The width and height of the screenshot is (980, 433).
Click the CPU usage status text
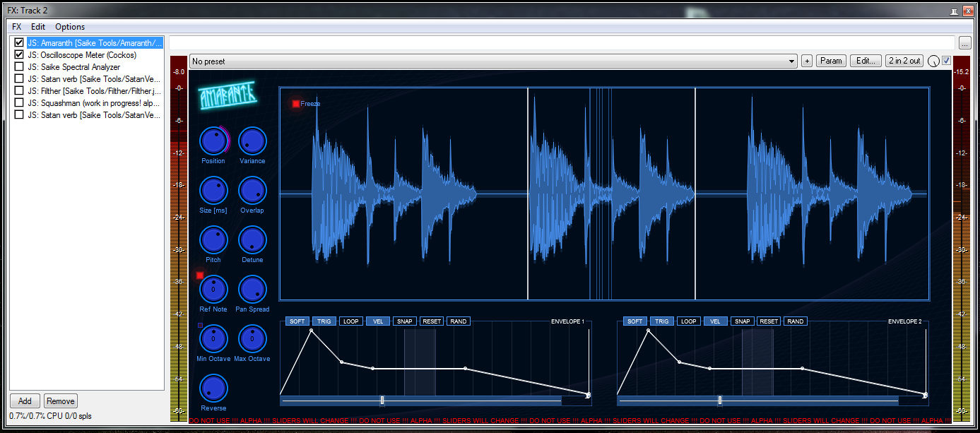51,416
